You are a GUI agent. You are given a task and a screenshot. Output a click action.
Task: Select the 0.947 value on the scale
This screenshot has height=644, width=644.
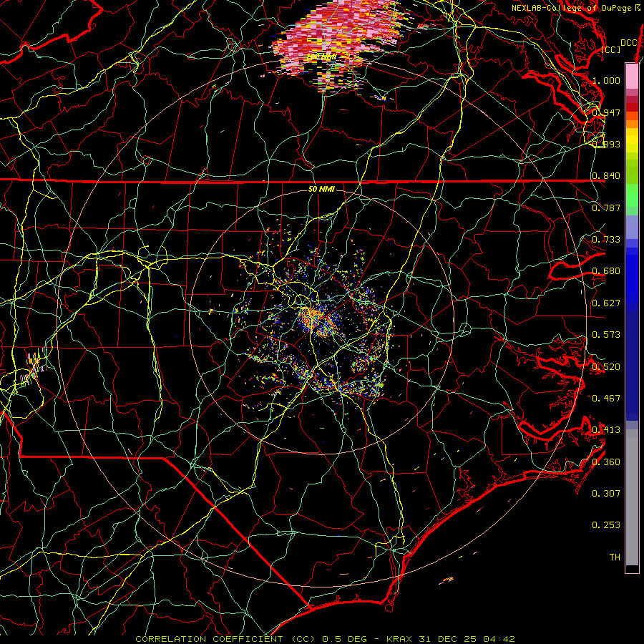click(x=606, y=112)
